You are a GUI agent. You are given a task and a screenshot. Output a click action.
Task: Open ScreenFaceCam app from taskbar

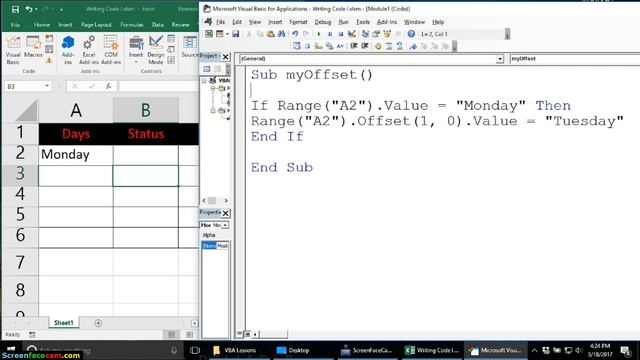(x=367, y=350)
